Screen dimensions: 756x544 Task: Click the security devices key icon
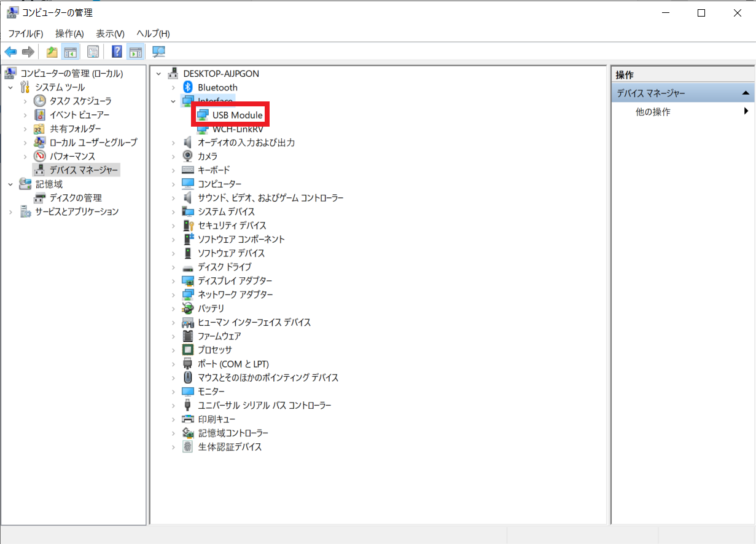(x=189, y=226)
